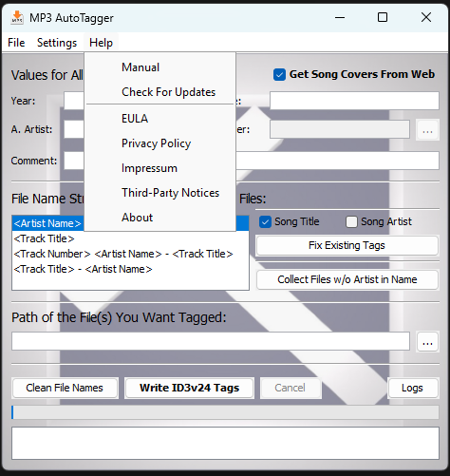Open the Settings menu
Image resolution: width=450 pixels, height=476 pixels.
tap(57, 43)
